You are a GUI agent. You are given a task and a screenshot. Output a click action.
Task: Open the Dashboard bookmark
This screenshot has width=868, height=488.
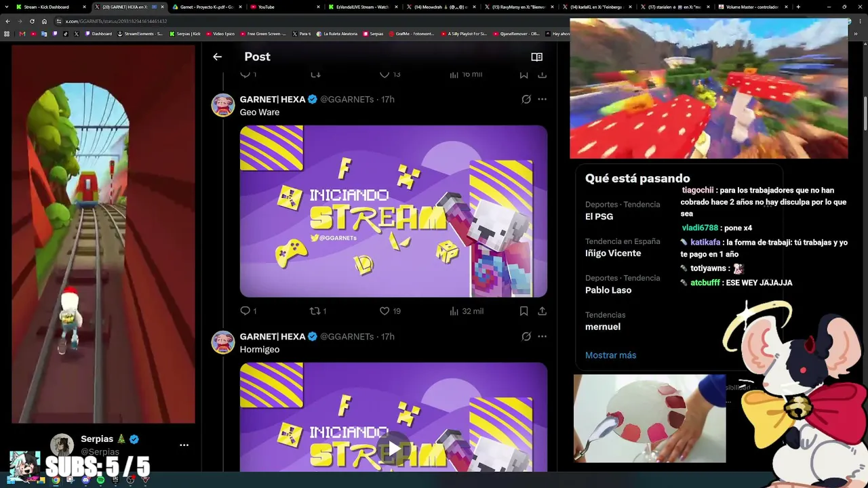pos(98,34)
